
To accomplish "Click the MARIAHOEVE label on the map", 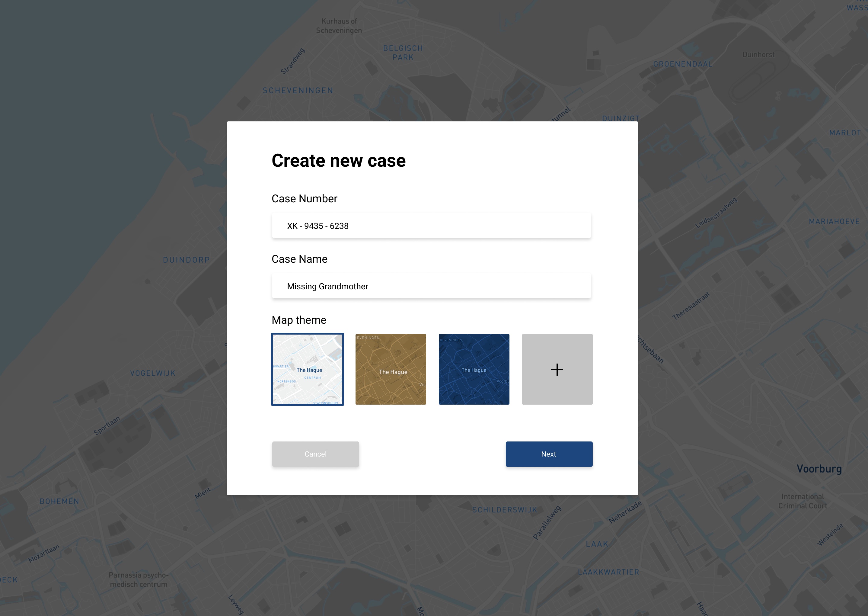I will click(x=834, y=222).
